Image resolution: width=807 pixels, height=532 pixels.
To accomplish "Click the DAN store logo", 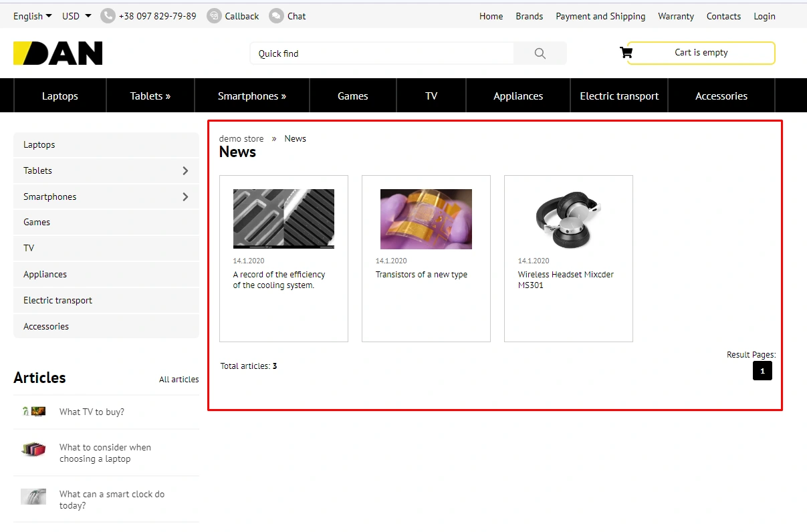I will 58,53.
